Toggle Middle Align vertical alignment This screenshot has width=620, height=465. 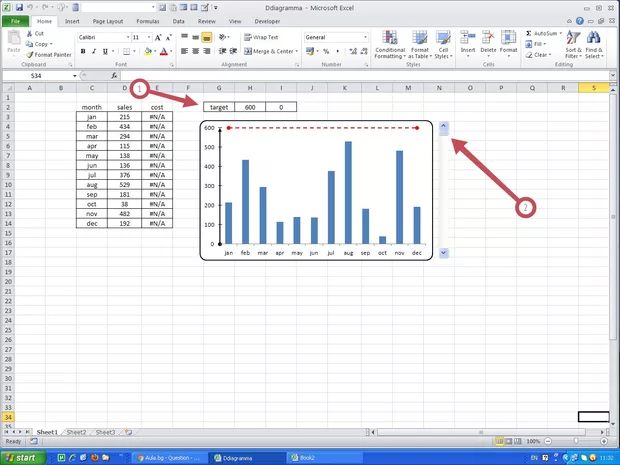[x=195, y=37]
